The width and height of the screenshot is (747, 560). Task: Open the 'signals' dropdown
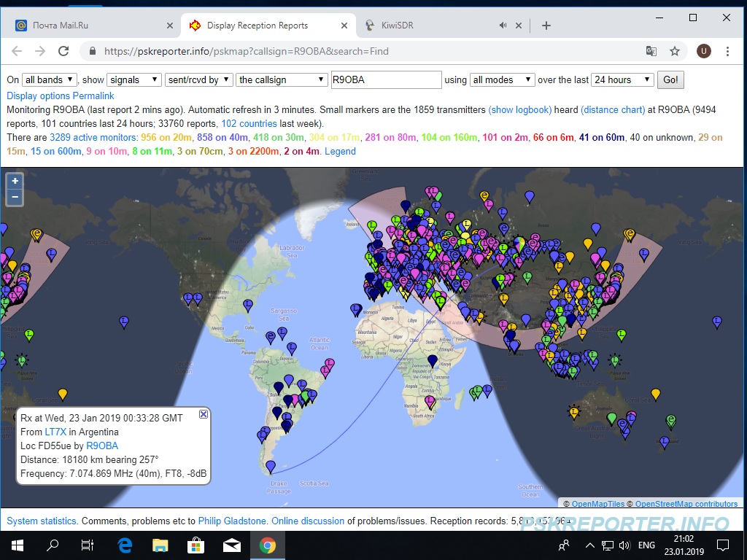click(134, 80)
